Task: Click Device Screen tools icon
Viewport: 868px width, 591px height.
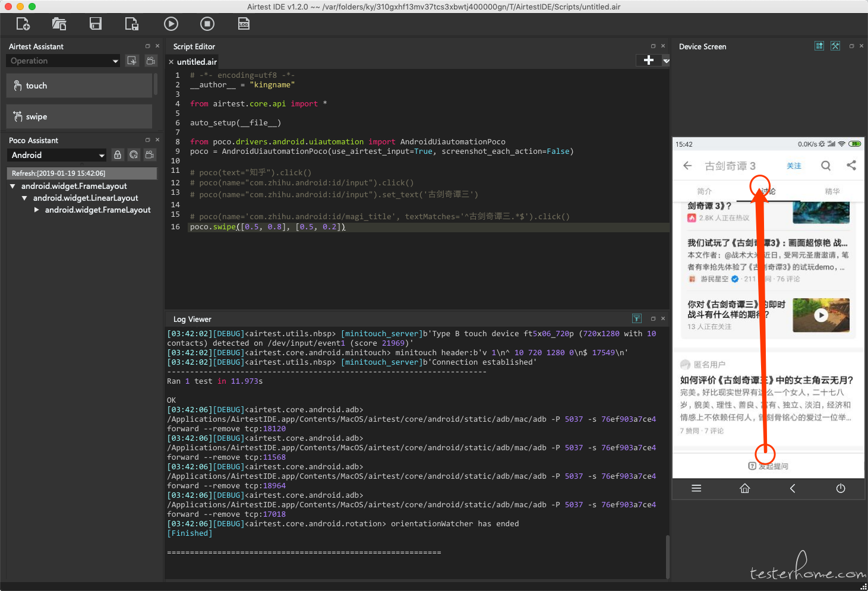Action: [x=835, y=46]
